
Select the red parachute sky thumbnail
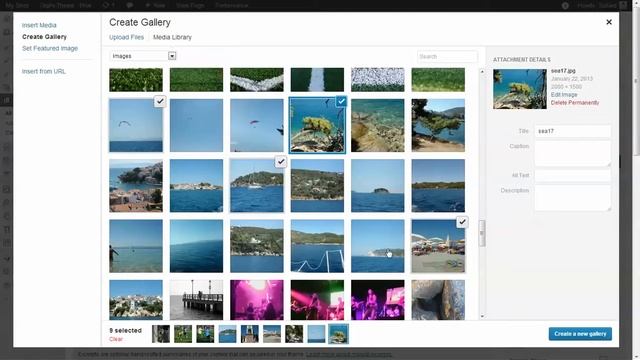(x=257, y=125)
